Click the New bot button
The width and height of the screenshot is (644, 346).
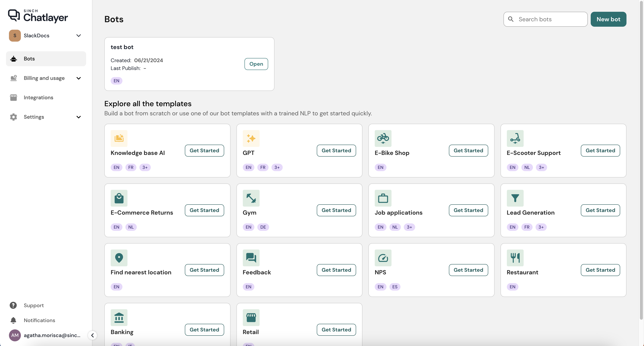point(608,19)
